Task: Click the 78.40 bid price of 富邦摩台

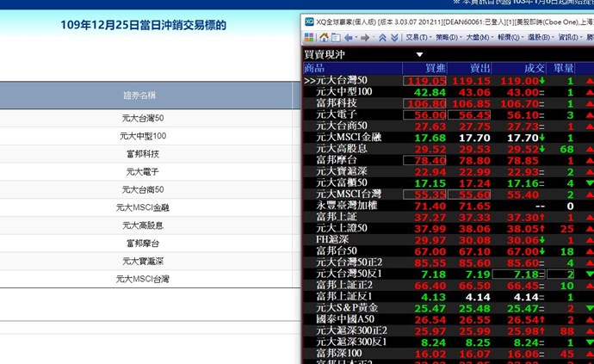Action: [x=425, y=160]
